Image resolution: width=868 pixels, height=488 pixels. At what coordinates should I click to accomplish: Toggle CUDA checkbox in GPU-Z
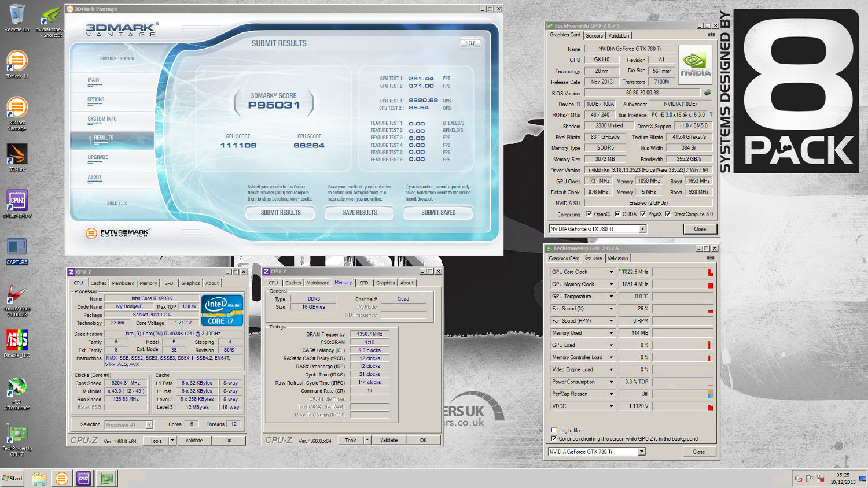pyautogui.click(x=617, y=214)
